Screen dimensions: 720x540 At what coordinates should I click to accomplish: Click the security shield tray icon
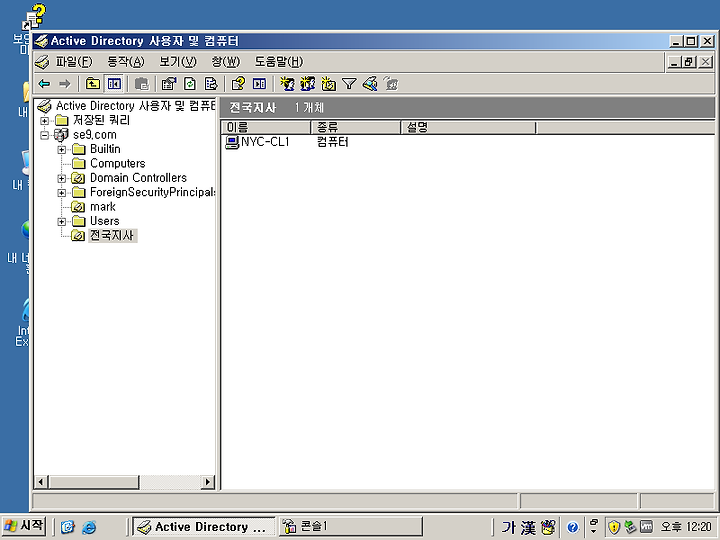tap(614, 527)
